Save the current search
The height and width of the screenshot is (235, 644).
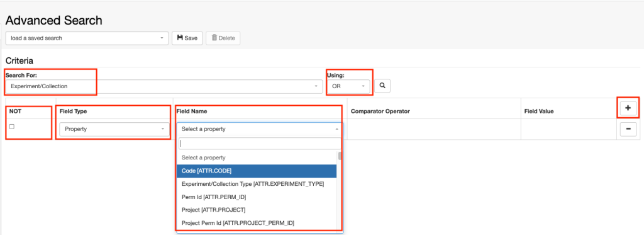pyautogui.click(x=187, y=38)
